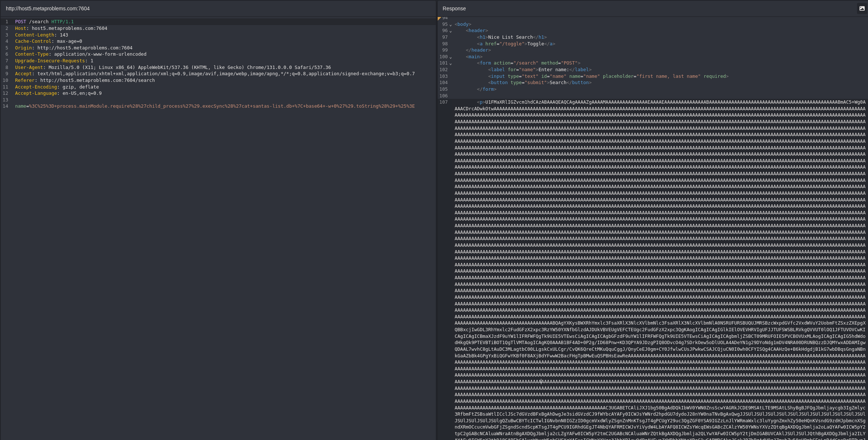
Task: Click the Cache-Control: max-age=0 header
Action: 49,41
